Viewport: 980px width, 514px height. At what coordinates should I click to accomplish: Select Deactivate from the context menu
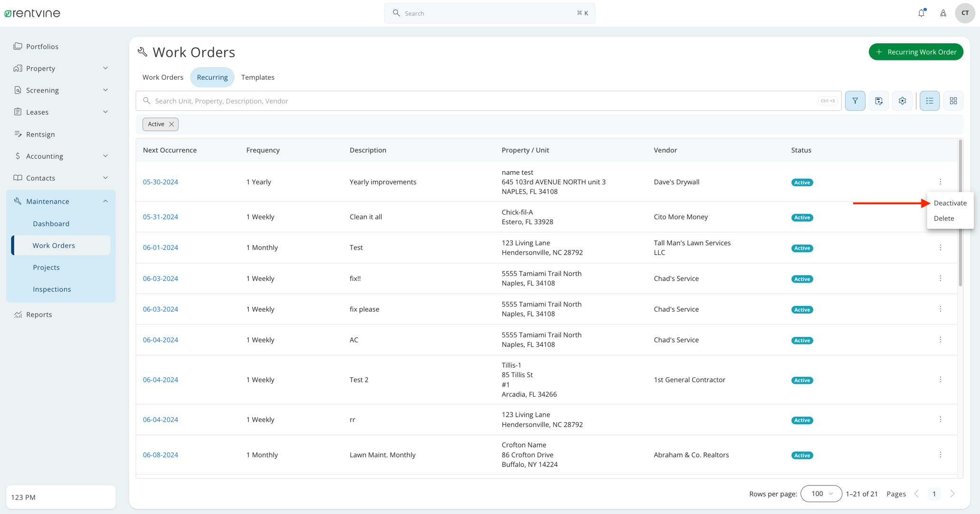tap(950, 203)
